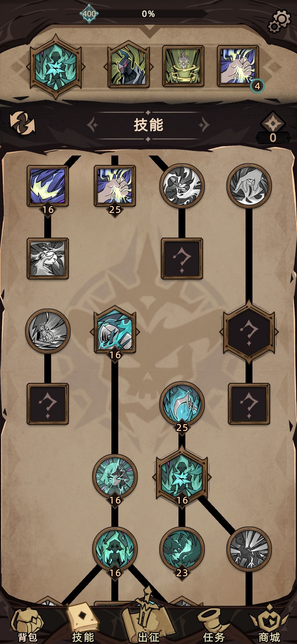Screen dimensions: 297x644
Task: Tap the lightning fist tree node level 25
Action: [x=115, y=186]
